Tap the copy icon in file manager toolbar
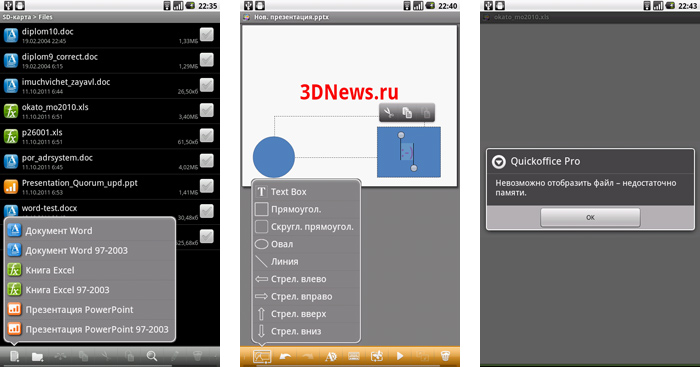 [83, 356]
